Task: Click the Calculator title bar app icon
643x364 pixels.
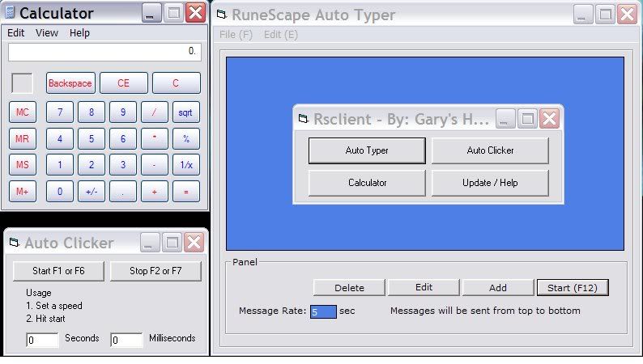Action: click(11, 13)
